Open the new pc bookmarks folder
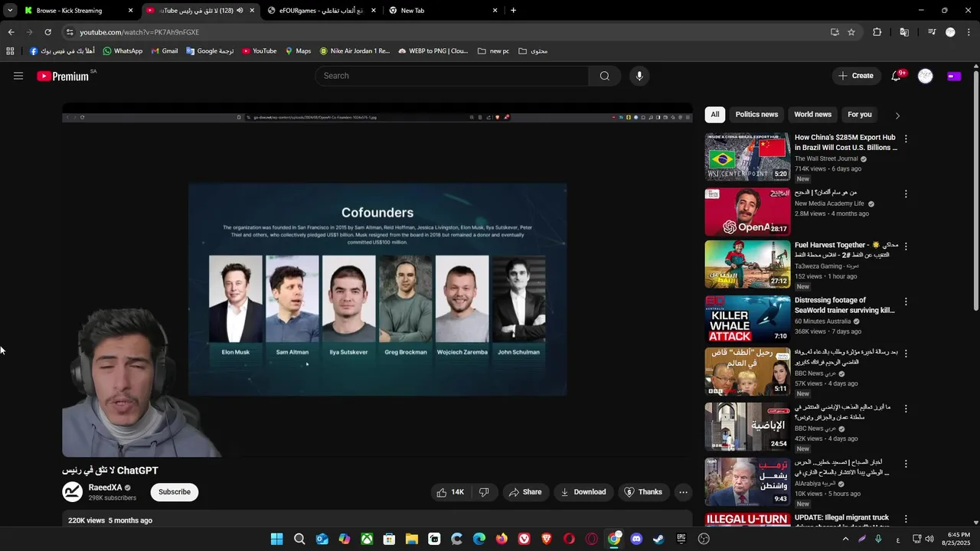 [493, 51]
